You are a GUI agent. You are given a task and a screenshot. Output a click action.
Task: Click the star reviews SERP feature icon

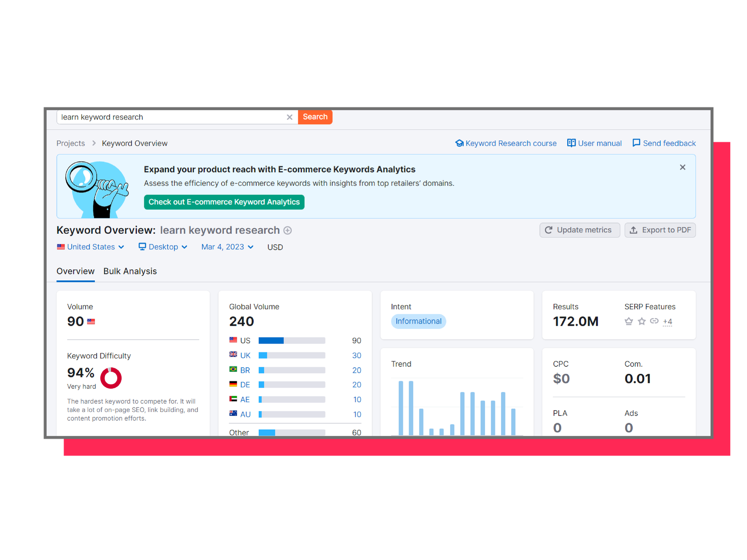tap(641, 321)
